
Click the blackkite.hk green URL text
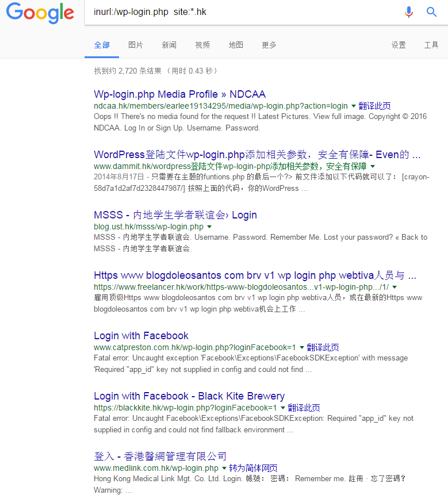coord(185,408)
